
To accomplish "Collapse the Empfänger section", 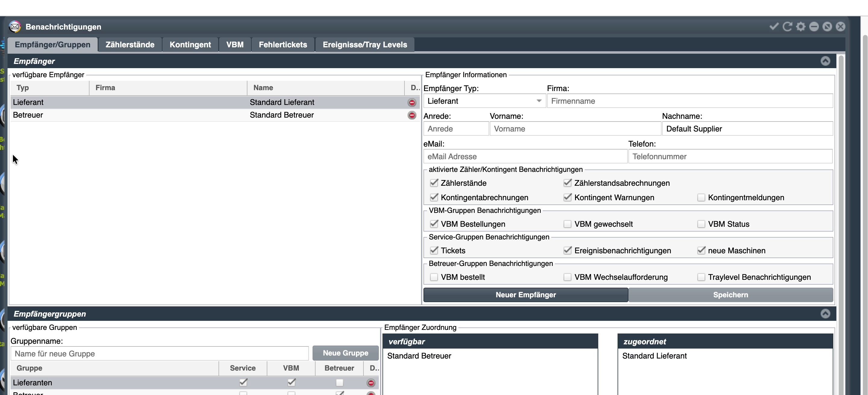I will [825, 61].
